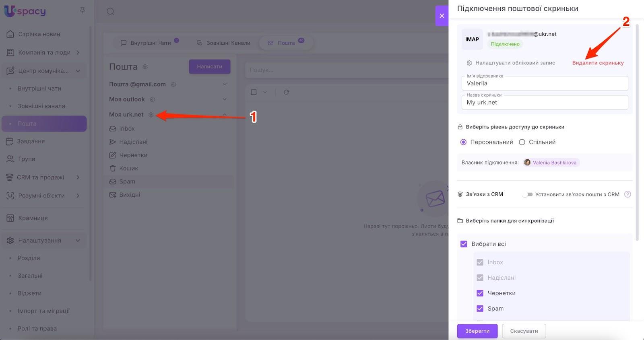644x340 pixels.
Task: Toggle the CRM link switch
Action: (x=527, y=194)
